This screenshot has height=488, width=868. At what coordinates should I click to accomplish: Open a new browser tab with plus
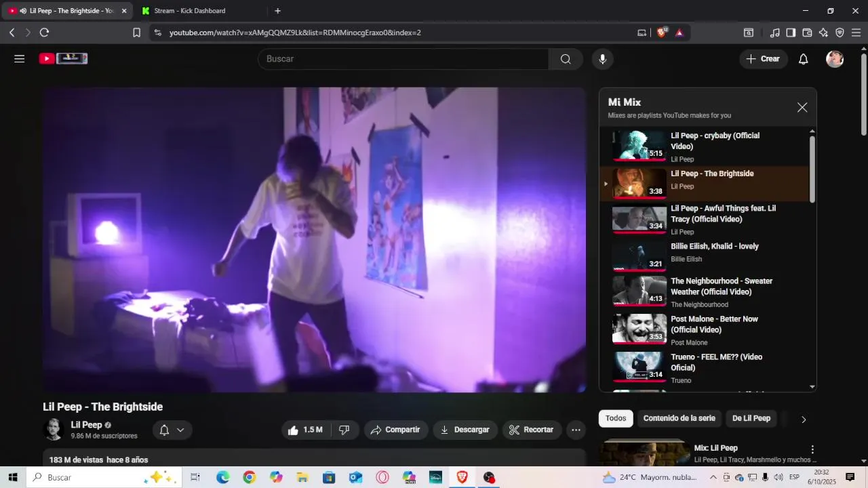pos(277,11)
